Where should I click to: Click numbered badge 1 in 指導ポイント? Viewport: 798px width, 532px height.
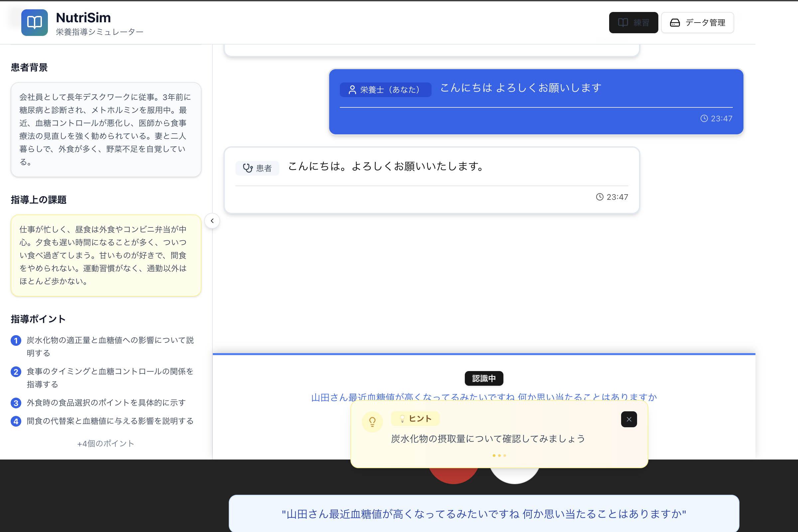click(16, 340)
